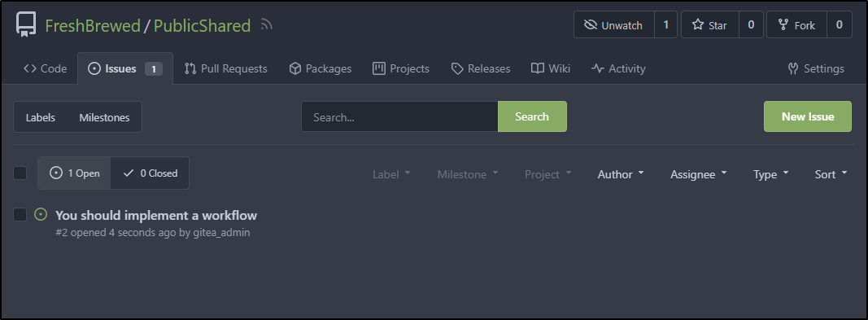Expand the Milestone filter dropdown
The image size is (868, 320).
(x=468, y=174)
